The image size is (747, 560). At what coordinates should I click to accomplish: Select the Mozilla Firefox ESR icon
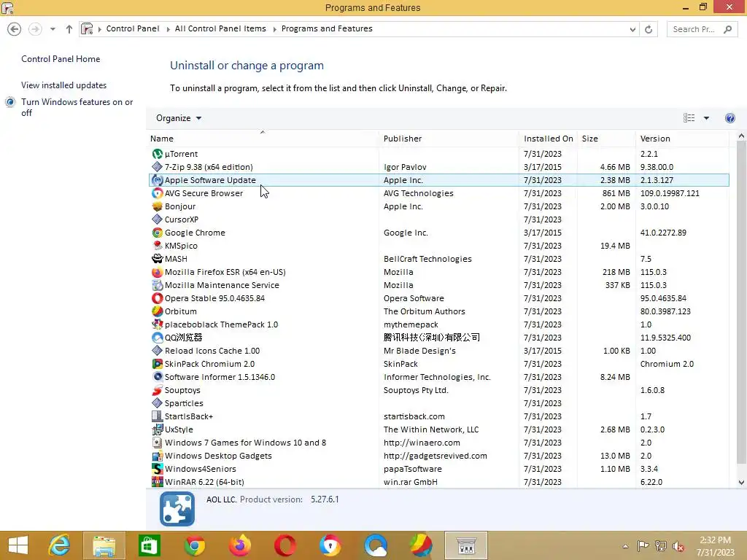click(158, 272)
